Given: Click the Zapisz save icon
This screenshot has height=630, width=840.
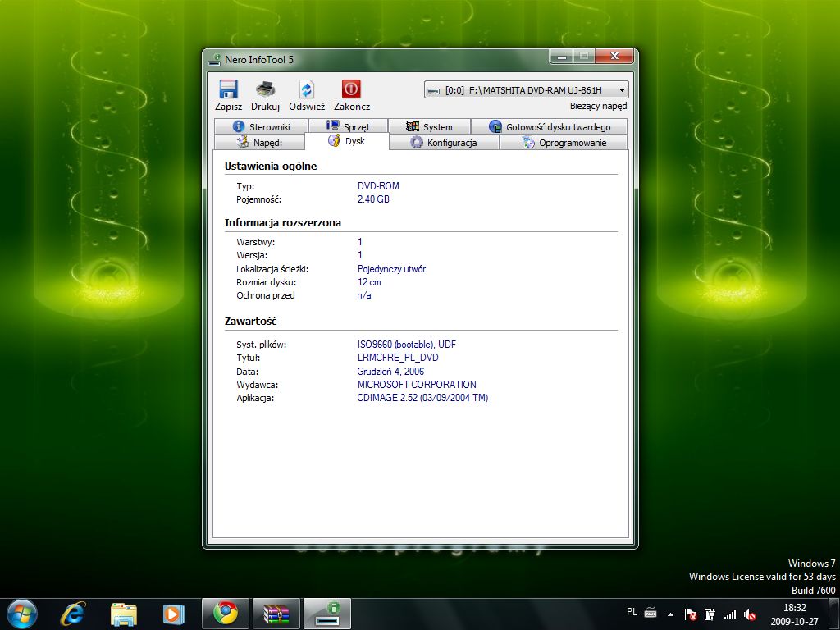Looking at the screenshot, I should [x=228, y=89].
